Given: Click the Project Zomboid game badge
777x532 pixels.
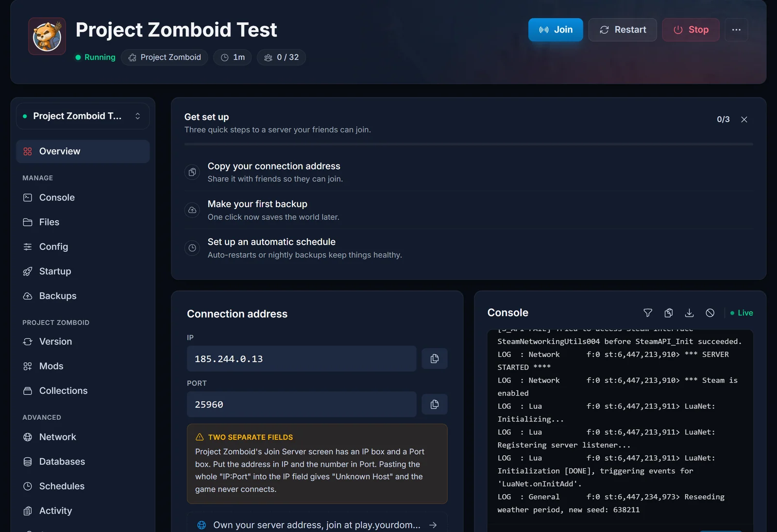Looking at the screenshot, I should pyautogui.click(x=165, y=57).
